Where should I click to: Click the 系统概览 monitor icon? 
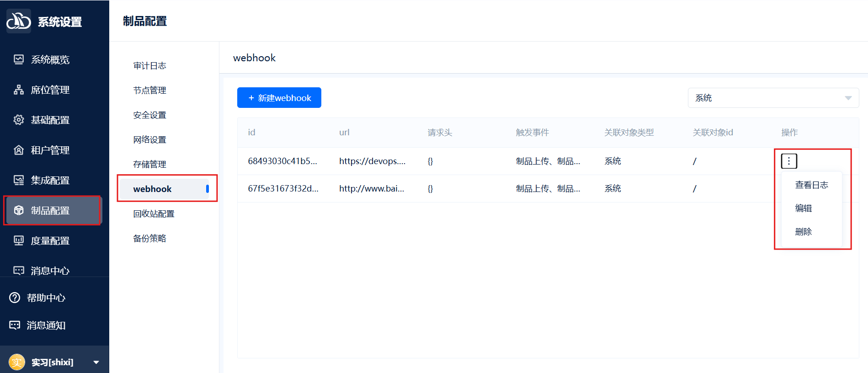pyautogui.click(x=19, y=59)
